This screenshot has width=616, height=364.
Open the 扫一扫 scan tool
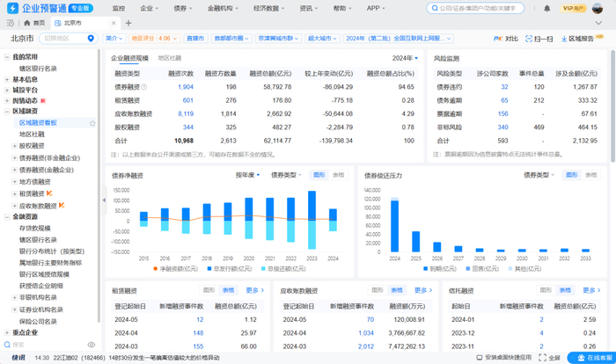coord(539,39)
